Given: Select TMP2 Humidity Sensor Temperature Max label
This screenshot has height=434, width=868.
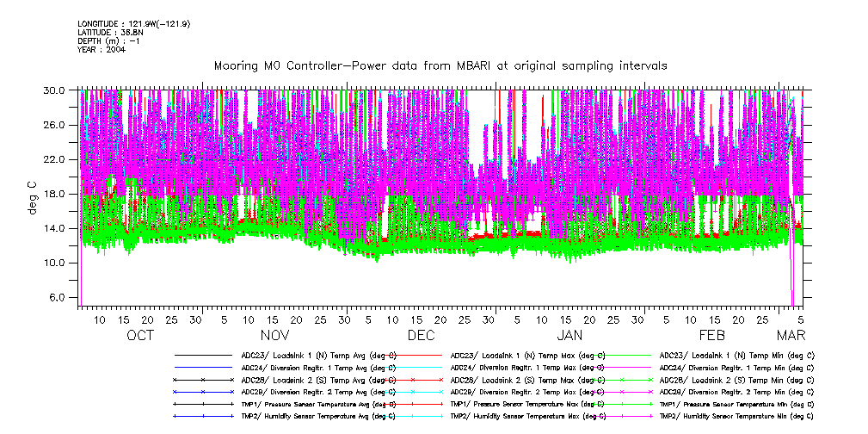Looking at the screenshot, I should pyautogui.click(x=527, y=415).
